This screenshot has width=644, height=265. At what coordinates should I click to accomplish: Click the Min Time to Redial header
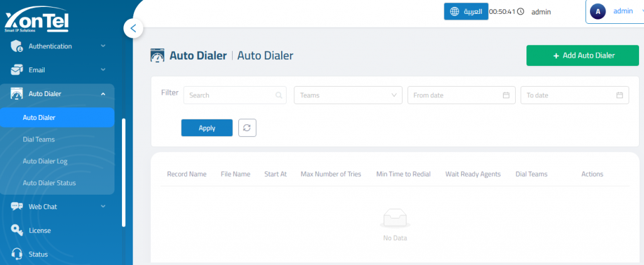(x=403, y=174)
